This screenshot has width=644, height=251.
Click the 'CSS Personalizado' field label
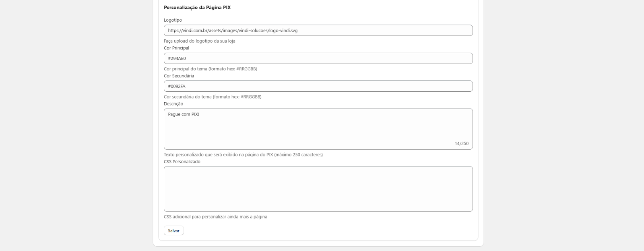pos(182,162)
